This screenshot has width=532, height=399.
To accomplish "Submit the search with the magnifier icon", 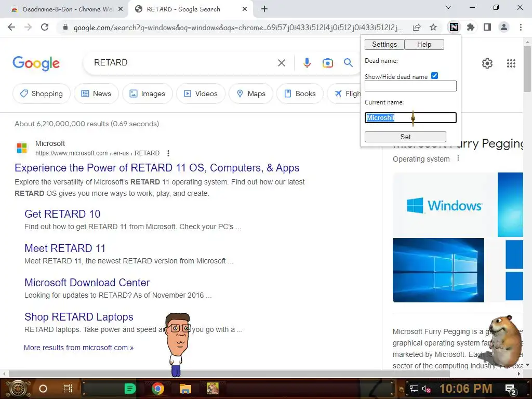I will pos(348,63).
